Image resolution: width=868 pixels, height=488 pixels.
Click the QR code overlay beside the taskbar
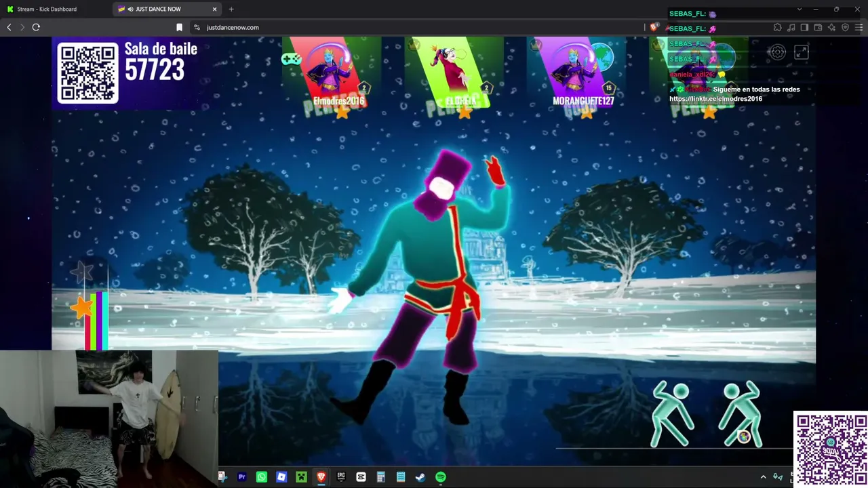831,448
